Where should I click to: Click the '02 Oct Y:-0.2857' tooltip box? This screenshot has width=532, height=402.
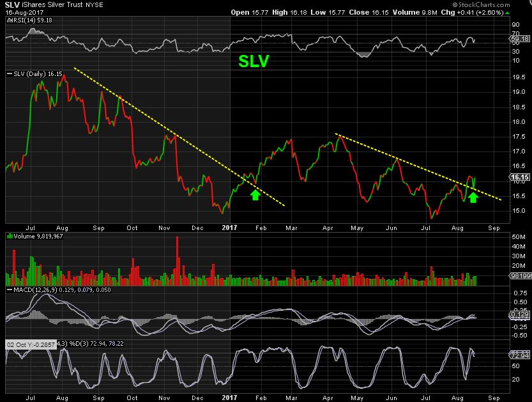click(x=31, y=344)
